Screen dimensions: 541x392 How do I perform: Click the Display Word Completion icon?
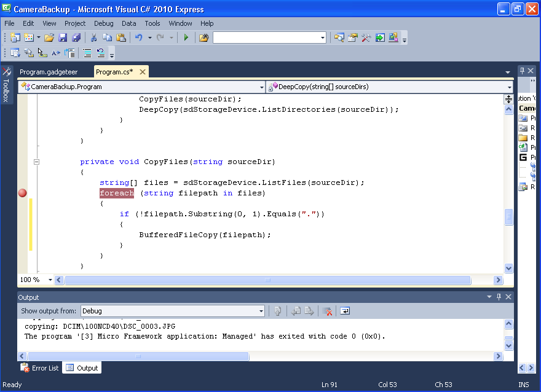(55, 53)
